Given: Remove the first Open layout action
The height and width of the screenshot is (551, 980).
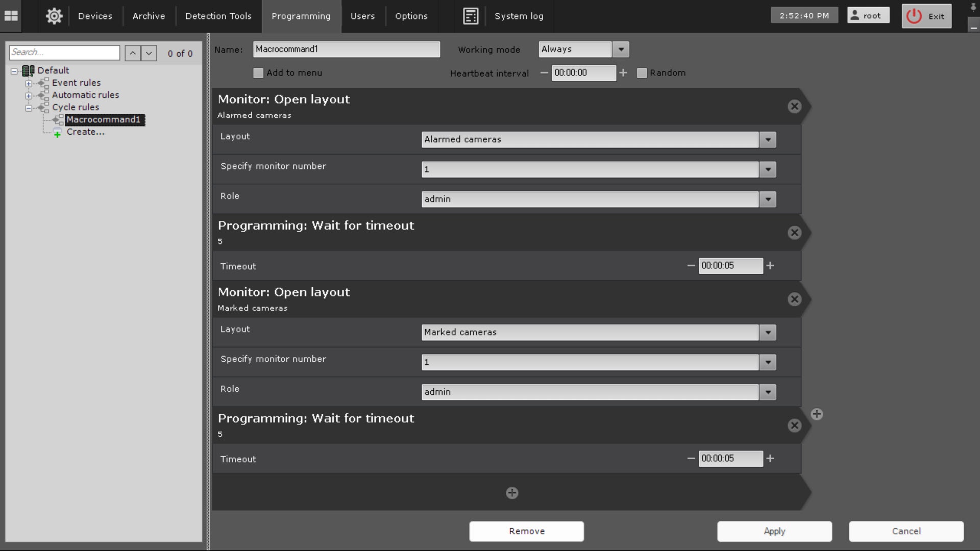Looking at the screenshot, I should tap(794, 106).
